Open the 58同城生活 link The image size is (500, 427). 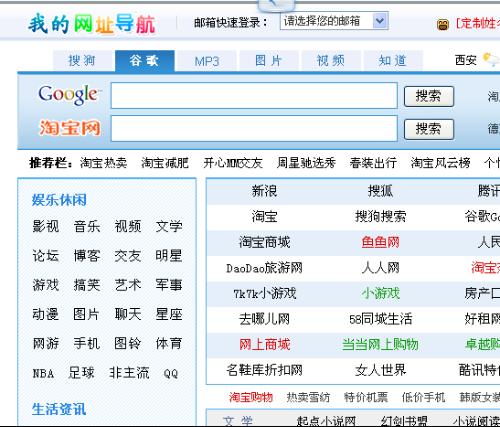380,319
